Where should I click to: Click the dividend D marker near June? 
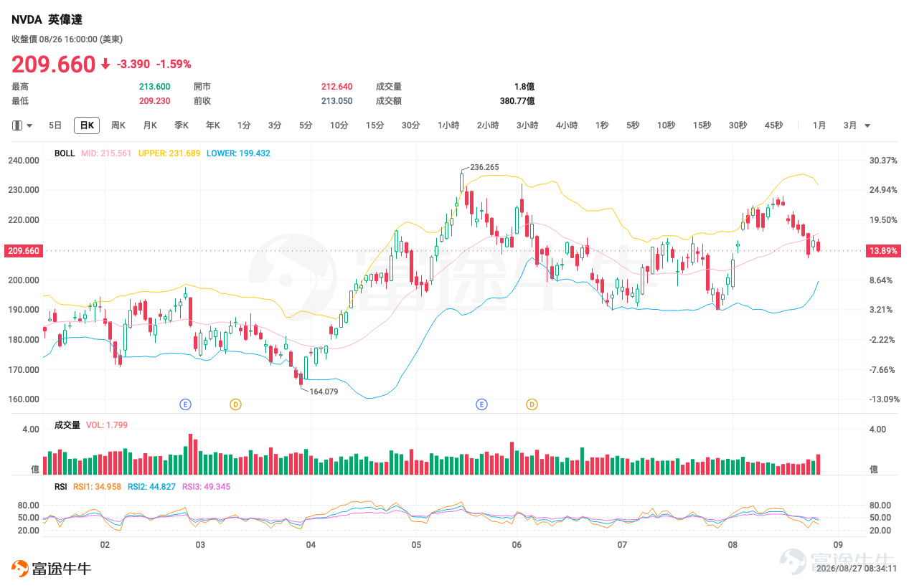point(532,404)
